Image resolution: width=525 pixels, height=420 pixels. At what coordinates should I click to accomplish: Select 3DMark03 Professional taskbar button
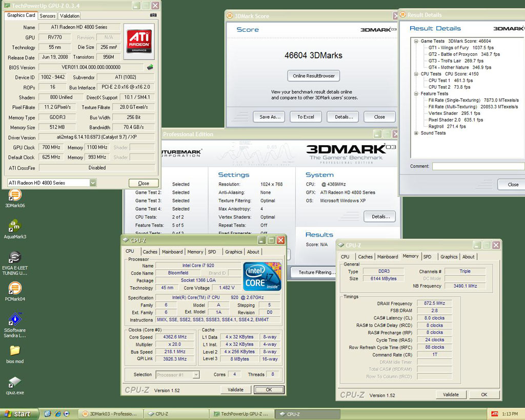click(x=110, y=414)
